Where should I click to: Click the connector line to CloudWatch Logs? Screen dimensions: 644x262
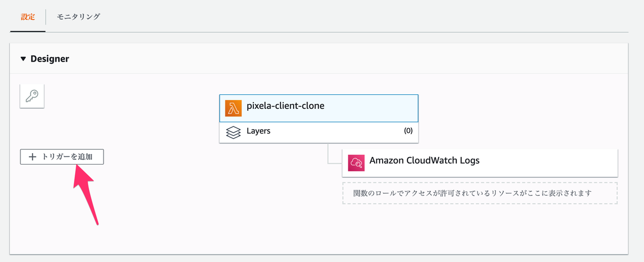328,155
